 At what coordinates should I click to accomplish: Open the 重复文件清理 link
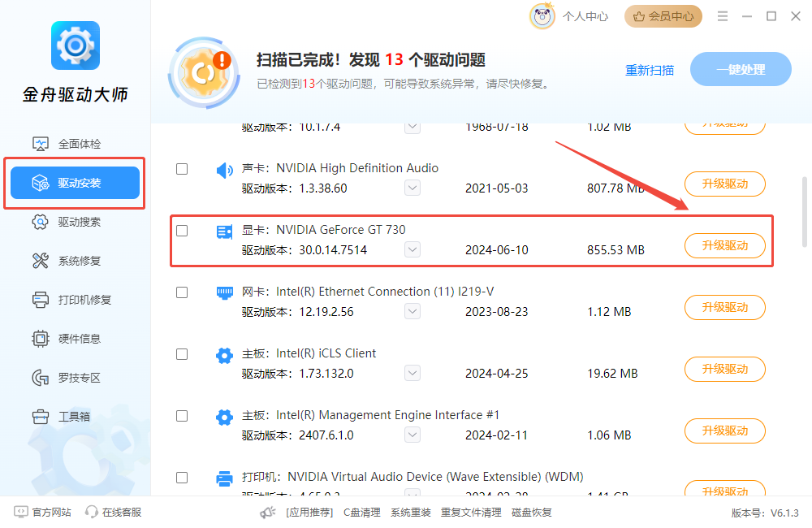(x=471, y=513)
